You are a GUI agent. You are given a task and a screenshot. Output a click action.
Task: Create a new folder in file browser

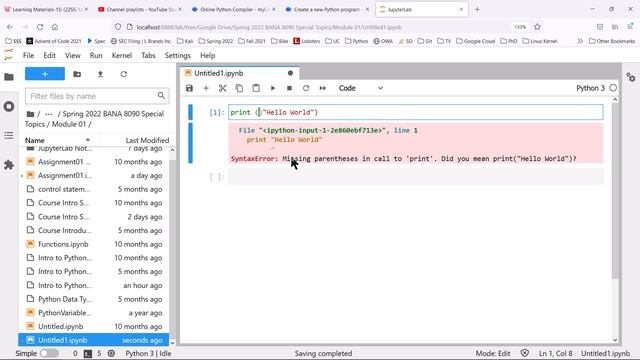click(77, 74)
